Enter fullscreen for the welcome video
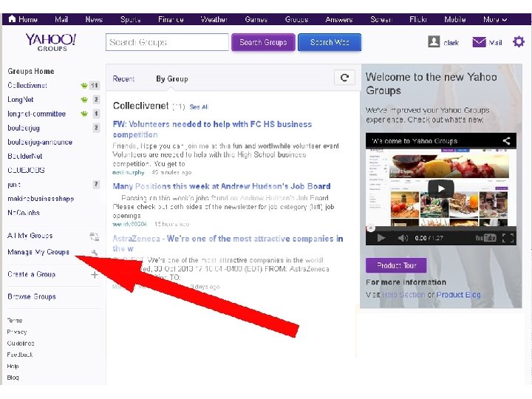The width and height of the screenshot is (532, 399). pyautogui.click(x=508, y=238)
